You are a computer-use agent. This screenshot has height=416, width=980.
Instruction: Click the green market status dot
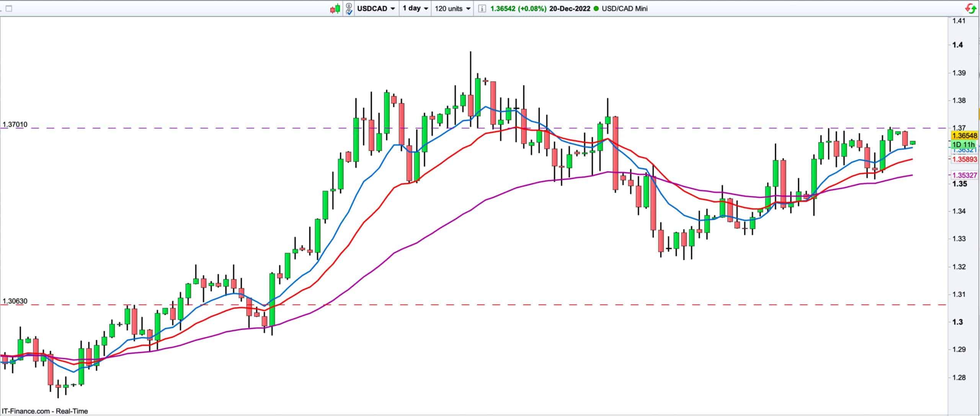pos(596,8)
